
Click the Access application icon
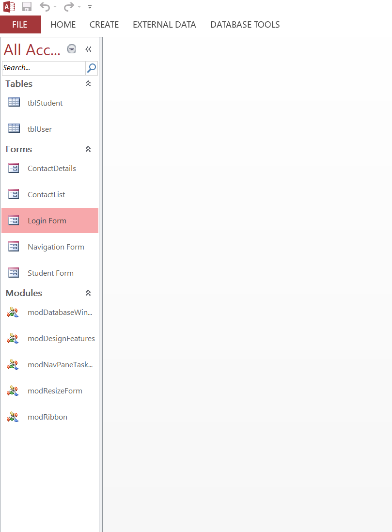point(9,7)
